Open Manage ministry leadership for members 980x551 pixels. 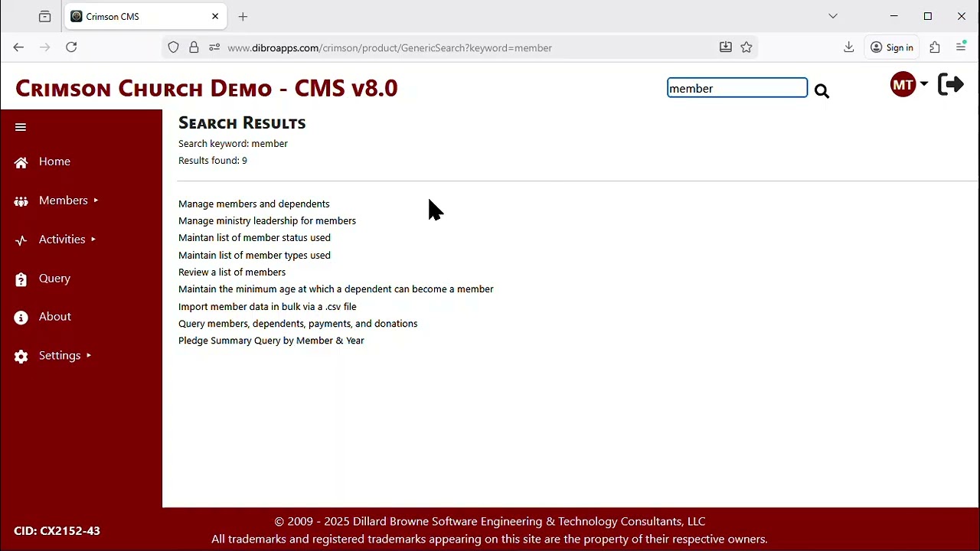coord(267,220)
